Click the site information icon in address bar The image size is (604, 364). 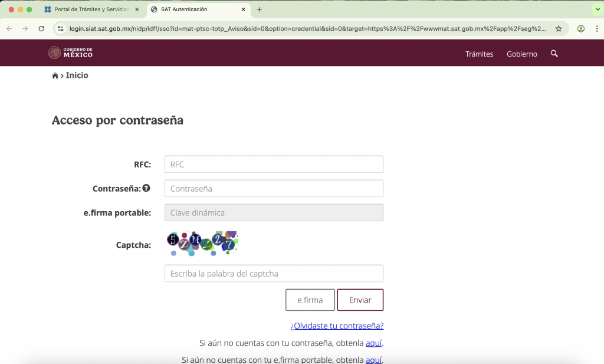pyautogui.click(x=60, y=28)
